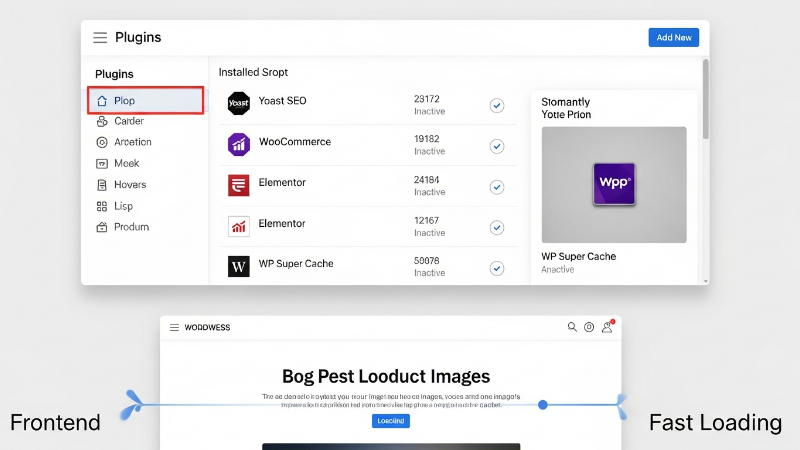Click the red Elementor logo with 24184
Viewport: 800px width, 450px height.
tap(239, 185)
